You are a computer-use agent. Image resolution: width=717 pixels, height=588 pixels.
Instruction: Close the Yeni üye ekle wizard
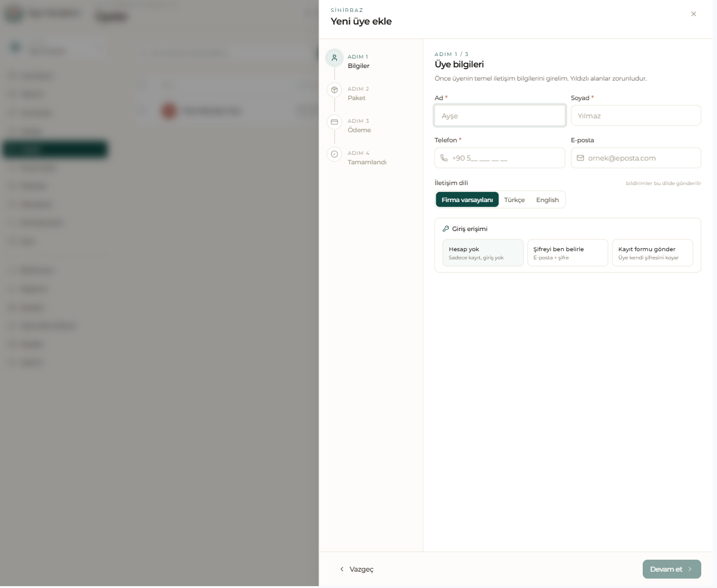pyautogui.click(x=693, y=14)
